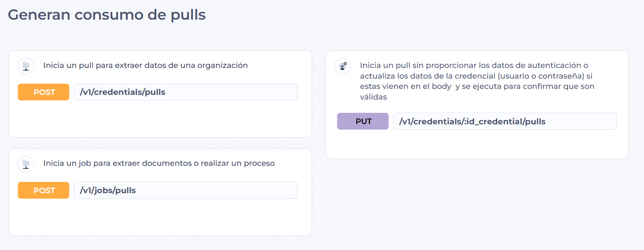Viewport: 644px width, 250px height.
Task: Select the POST badge for /v1/jobs/pulls
Action: coord(43,190)
